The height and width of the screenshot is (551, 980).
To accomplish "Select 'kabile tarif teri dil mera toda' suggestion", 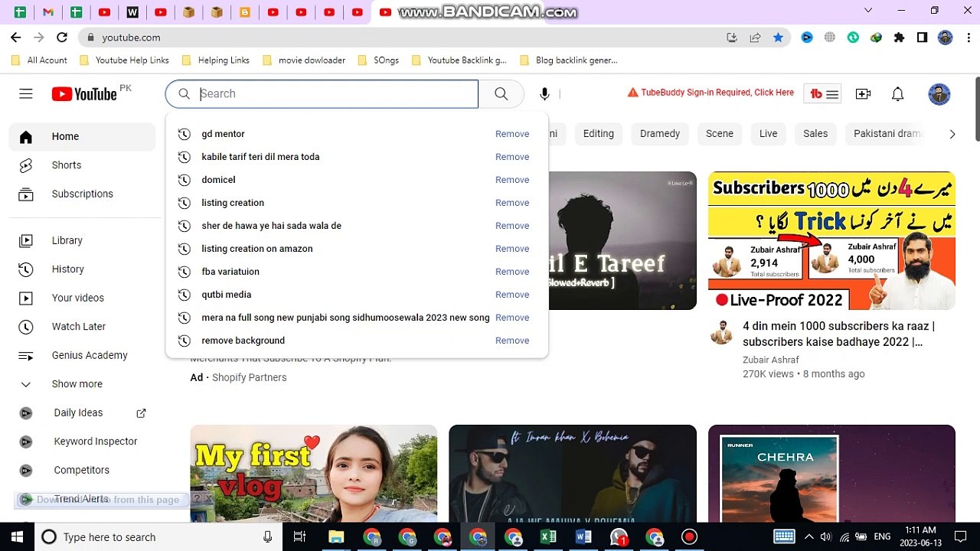I will pos(260,157).
